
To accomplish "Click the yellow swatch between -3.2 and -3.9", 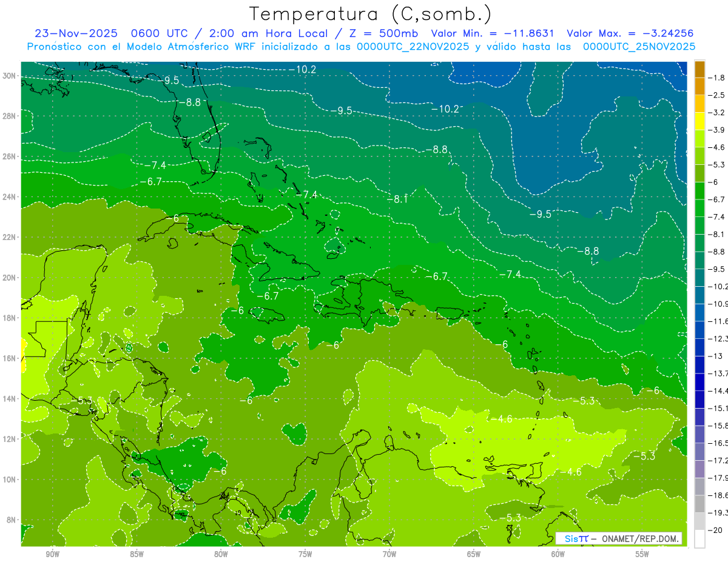I will tap(699, 121).
